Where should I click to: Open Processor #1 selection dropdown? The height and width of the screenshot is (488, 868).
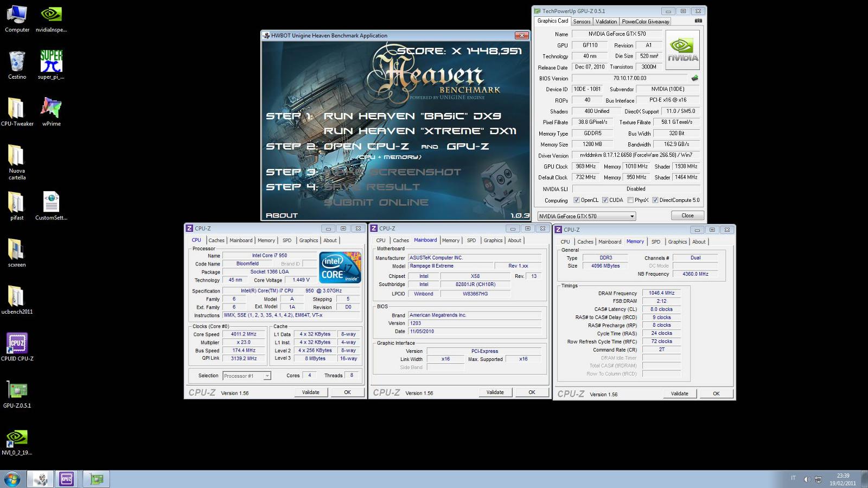[247, 376]
